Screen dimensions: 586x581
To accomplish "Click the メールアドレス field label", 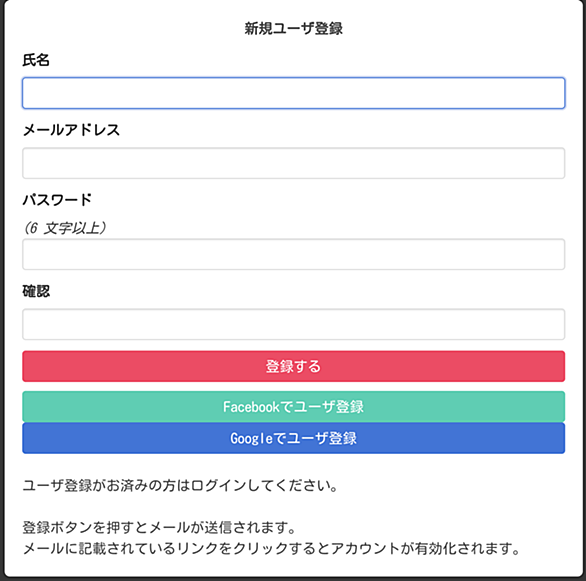I will 71,130.
